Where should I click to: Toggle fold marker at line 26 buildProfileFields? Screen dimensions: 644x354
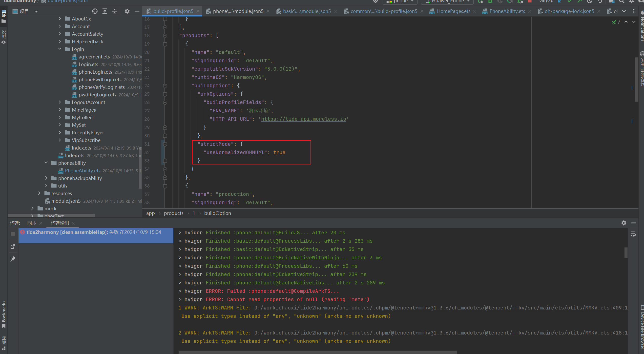point(165,102)
